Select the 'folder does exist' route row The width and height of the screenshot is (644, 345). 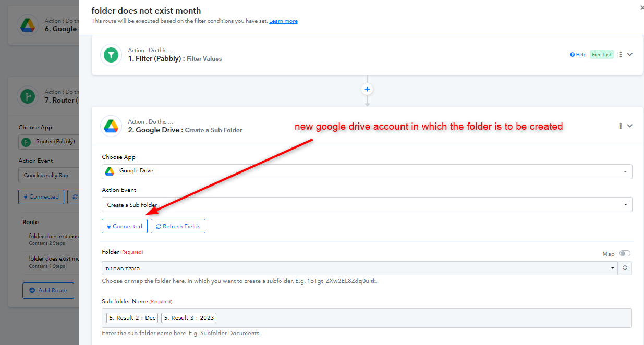point(51,262)
